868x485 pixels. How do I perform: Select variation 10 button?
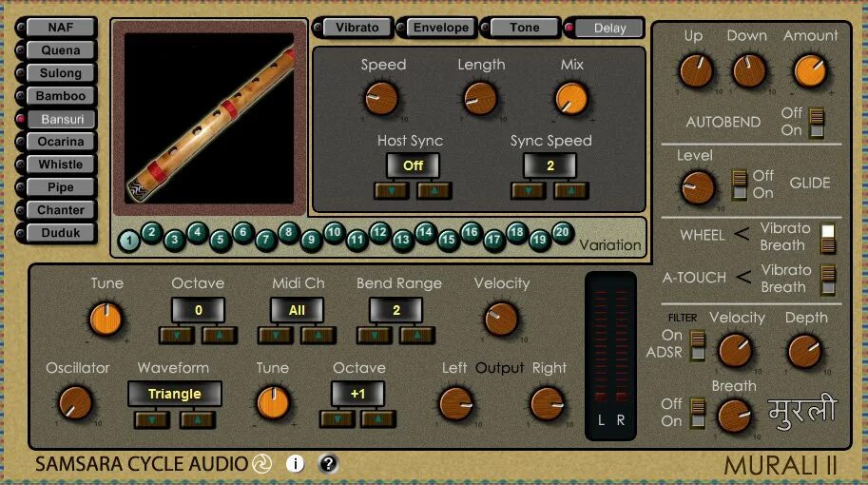pos(334,232)
